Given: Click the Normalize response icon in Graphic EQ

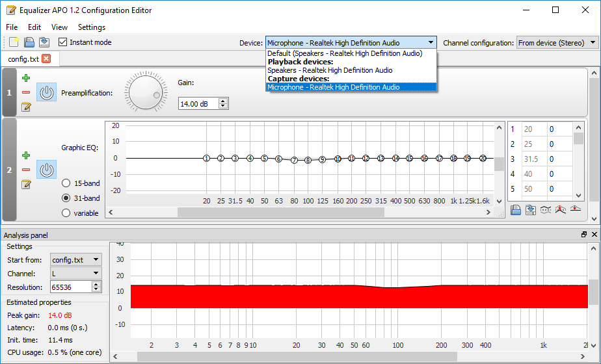Looking at the screenshot, I should 561,209.
